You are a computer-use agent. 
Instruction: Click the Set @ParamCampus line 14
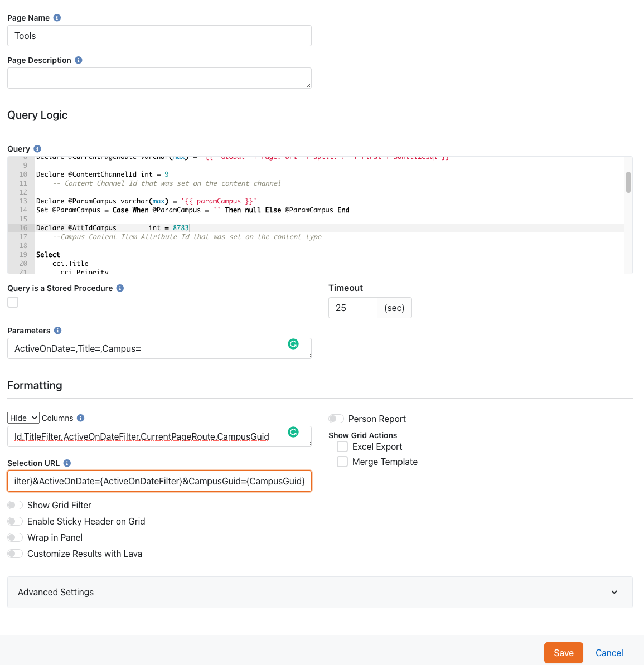[192, 210]
